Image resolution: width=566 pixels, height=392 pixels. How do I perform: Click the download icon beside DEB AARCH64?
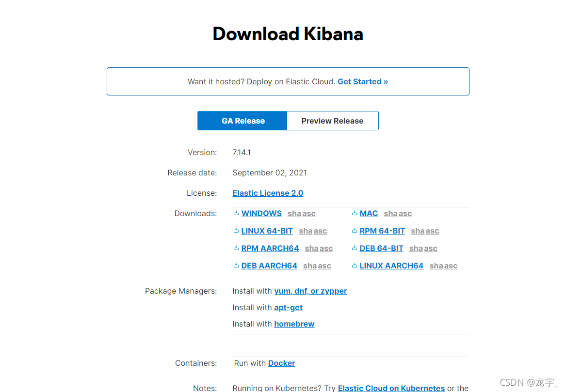[236, 266]
